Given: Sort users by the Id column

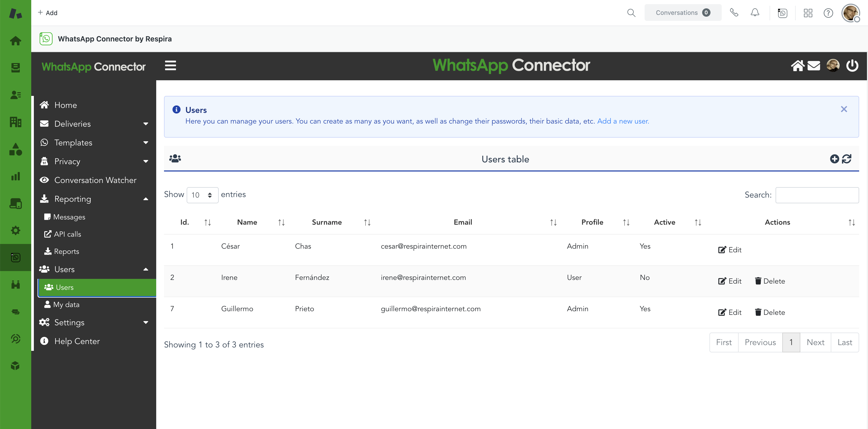Looking at the screenshot, I should (207, 222).
